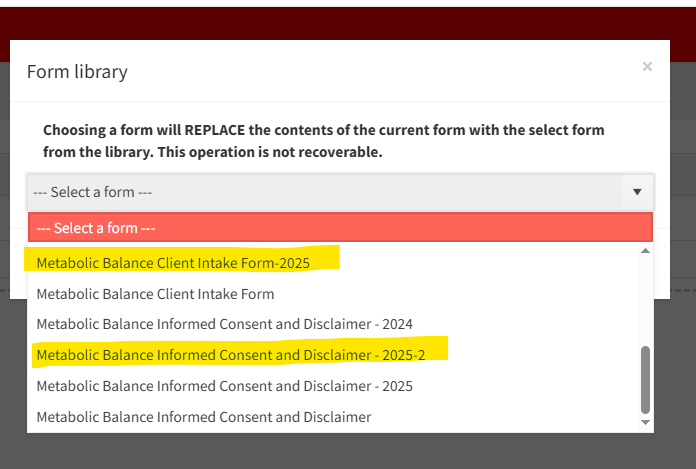Screen dimensions: 696x469
Task: Click the dropdown list scroll-down arrow
Action: coord(645,422)
